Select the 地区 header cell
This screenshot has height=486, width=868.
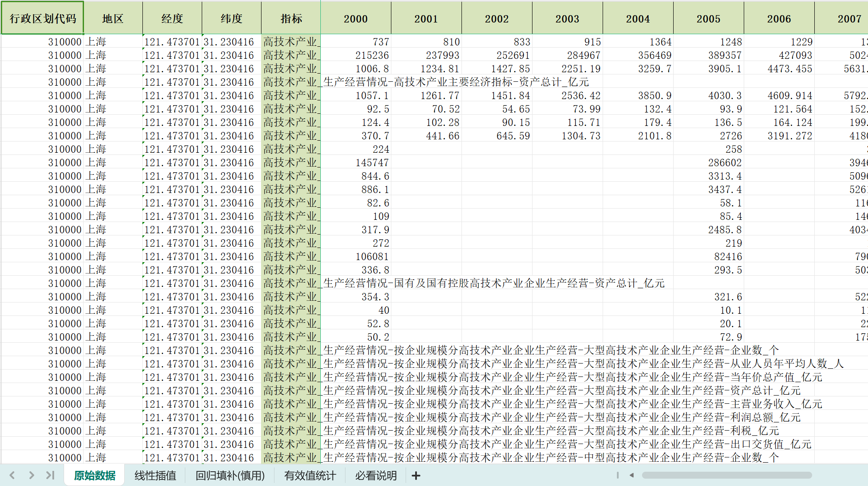(x=113, y=18)
